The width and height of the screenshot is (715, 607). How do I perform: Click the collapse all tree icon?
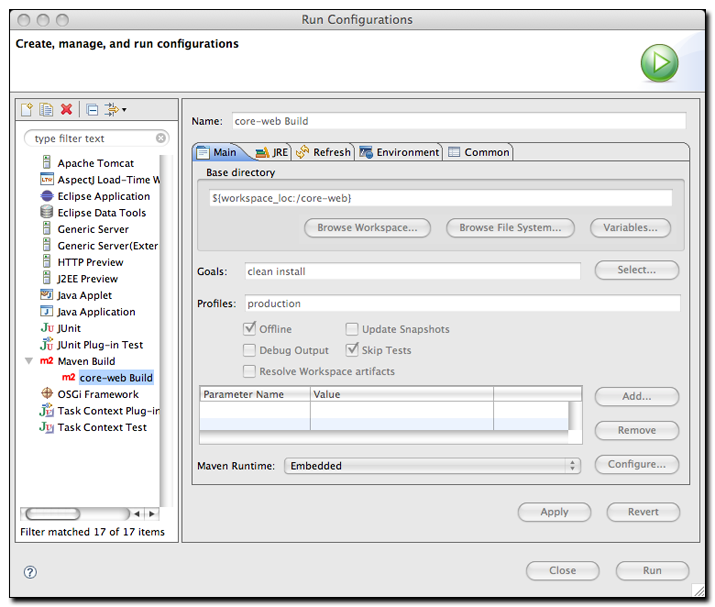92,109
